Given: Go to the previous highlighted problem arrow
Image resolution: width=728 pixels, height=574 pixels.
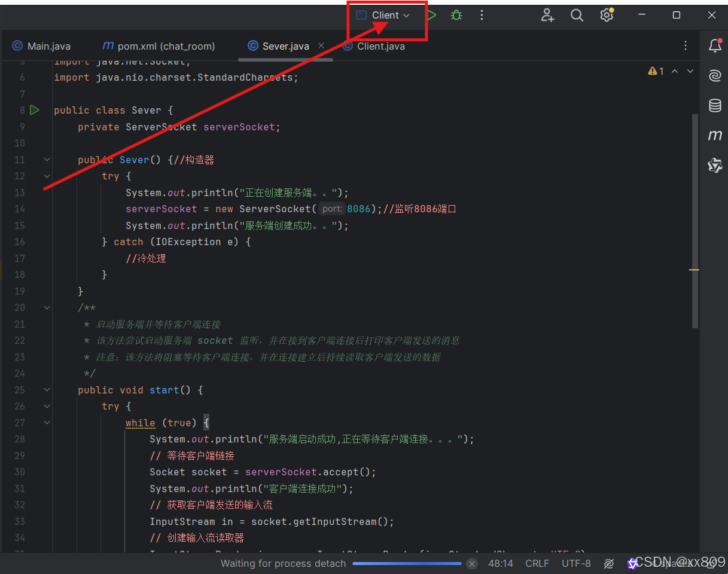Looking at the screenshot, I should pyautogui.click(x=675, y=71).
